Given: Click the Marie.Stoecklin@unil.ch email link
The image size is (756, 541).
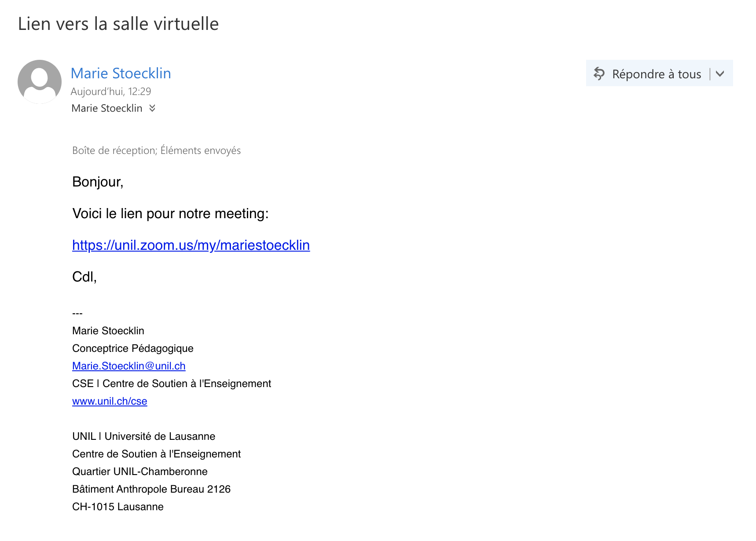Looking at the screenshot, I should pyautogui.click(x=128, y=366).
